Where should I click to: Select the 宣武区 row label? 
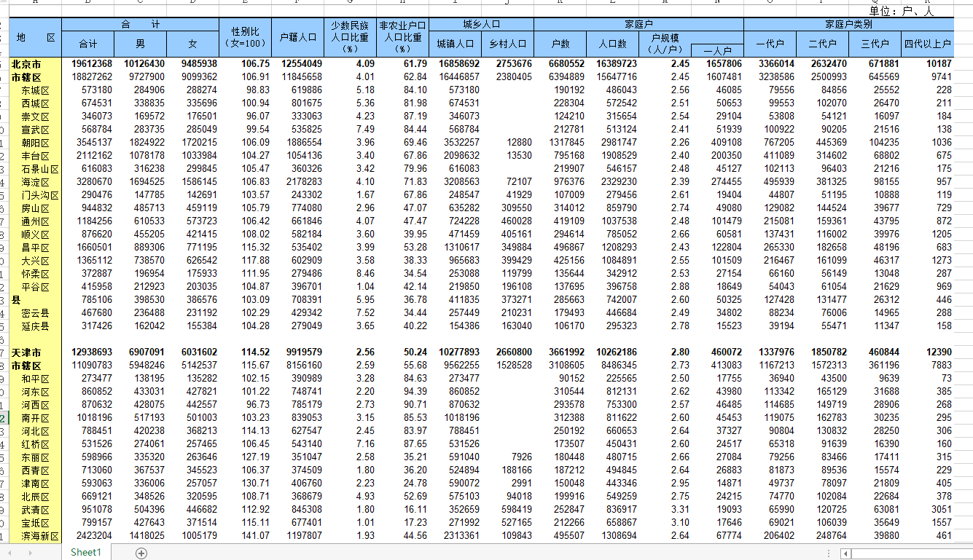pos(35,130)
